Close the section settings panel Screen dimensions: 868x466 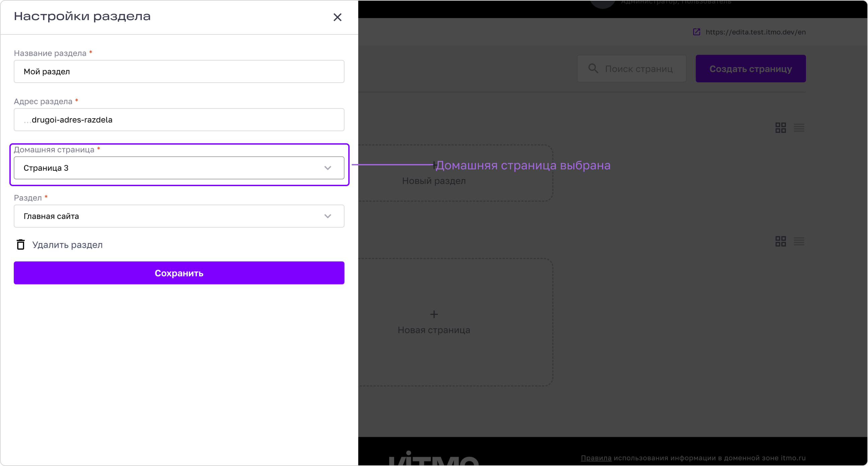click(x=337, y=17)
